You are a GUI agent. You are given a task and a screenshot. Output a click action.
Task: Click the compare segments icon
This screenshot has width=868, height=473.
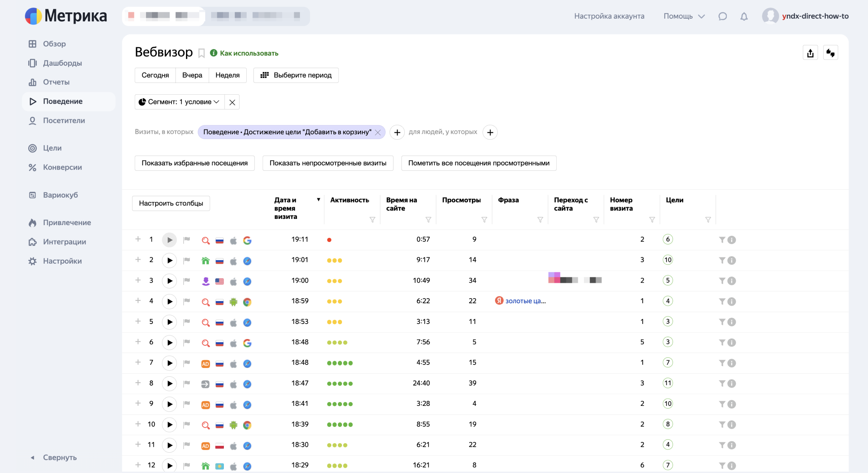[x=830, y=53]
